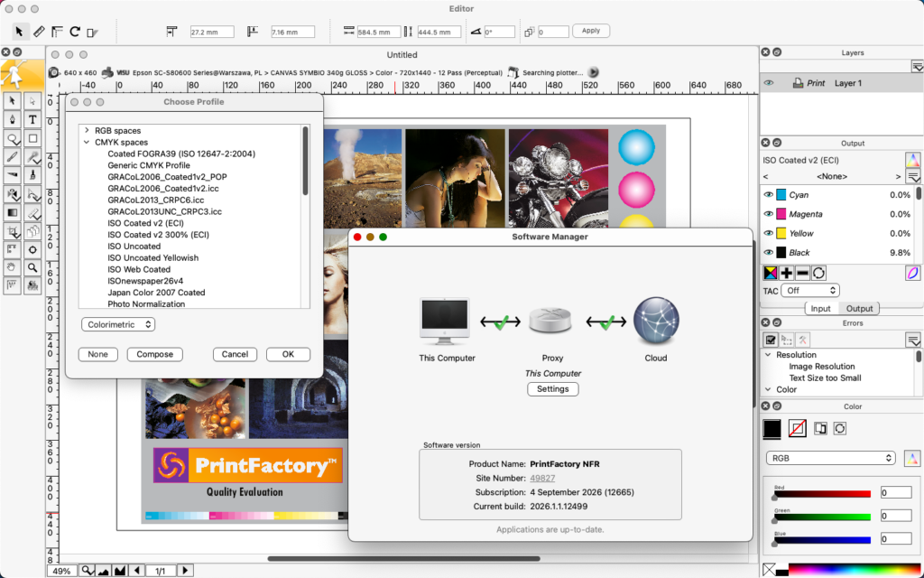
Task: Select the white arrow direct selection tool
Action: [x=32, y=101]
